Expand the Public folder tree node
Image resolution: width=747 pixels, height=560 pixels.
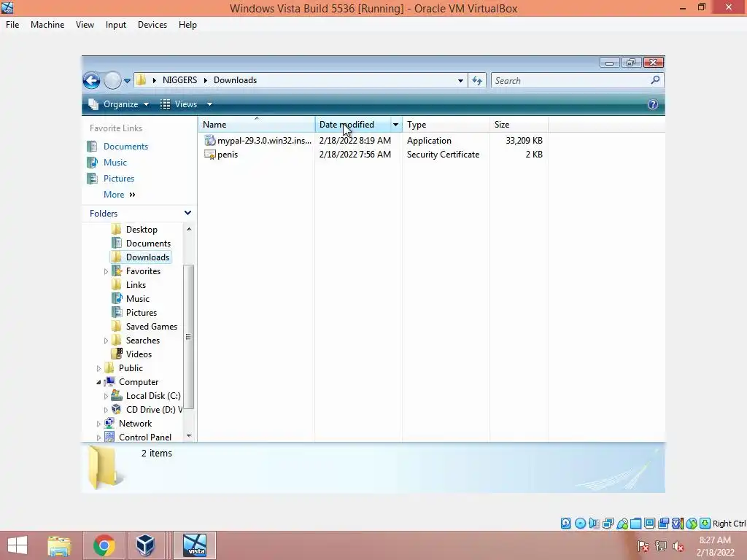(98, 368)
